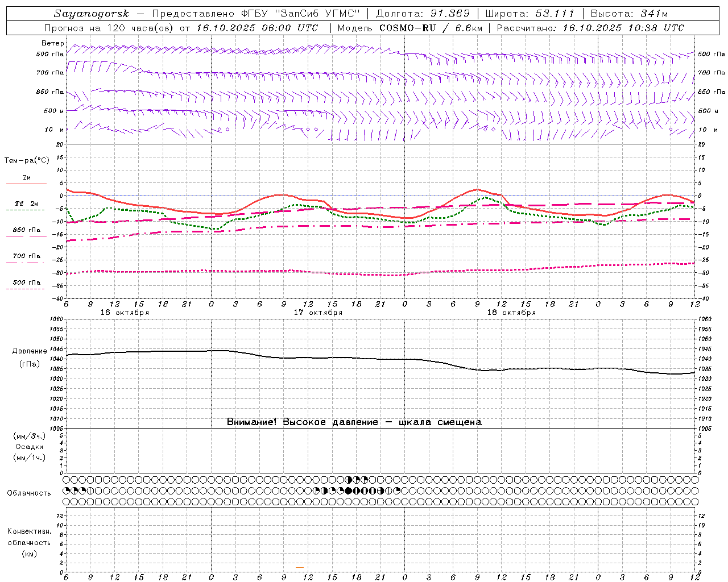
Task: Click the '18 октября' date label
Action: 511,313
